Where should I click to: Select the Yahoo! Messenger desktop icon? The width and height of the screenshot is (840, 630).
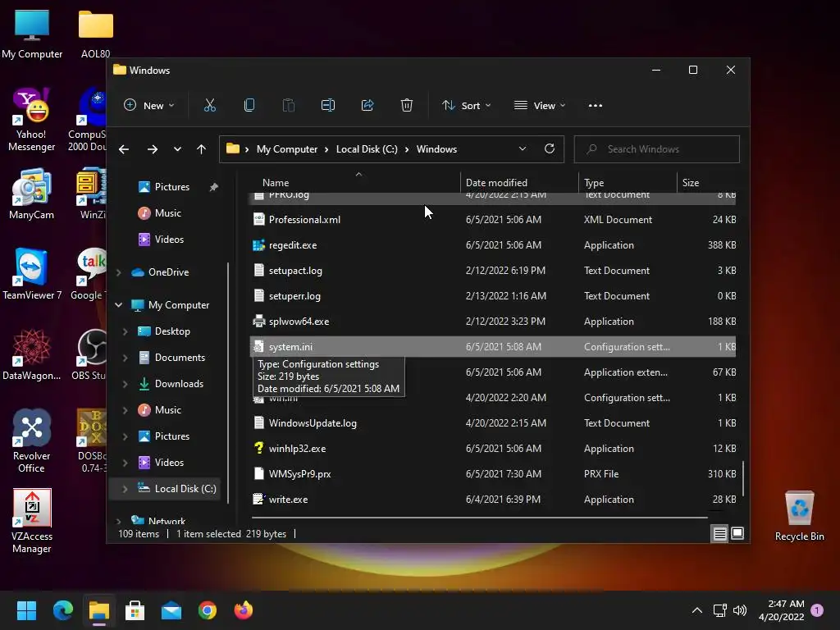tap(32, 120)
